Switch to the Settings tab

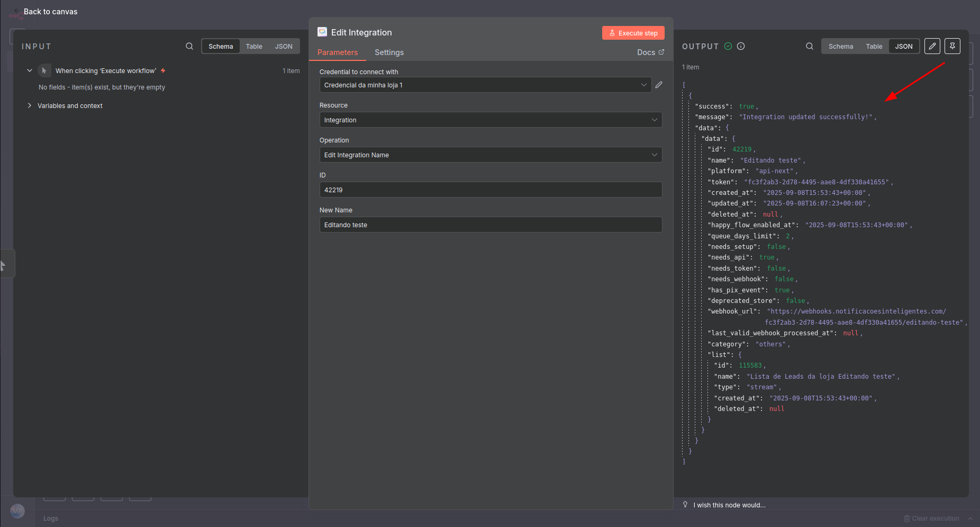pyautogui.click(x=389, y=52)
